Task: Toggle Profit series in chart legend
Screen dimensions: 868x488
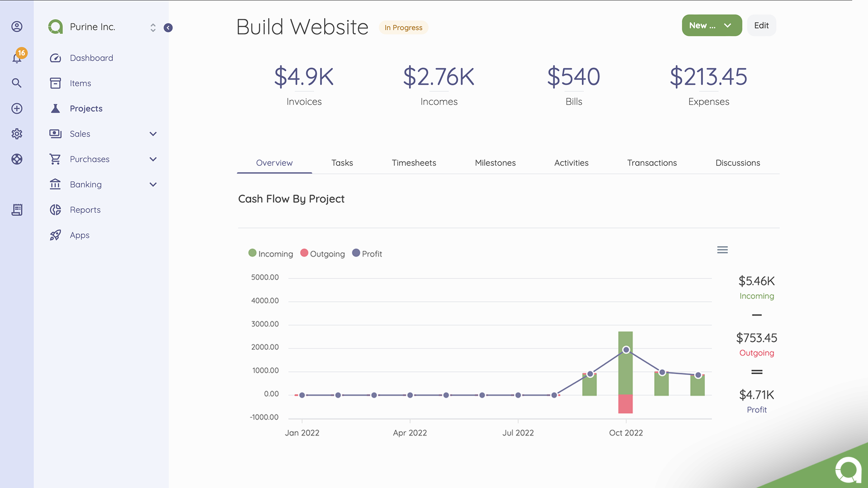Action: [367, 254]
